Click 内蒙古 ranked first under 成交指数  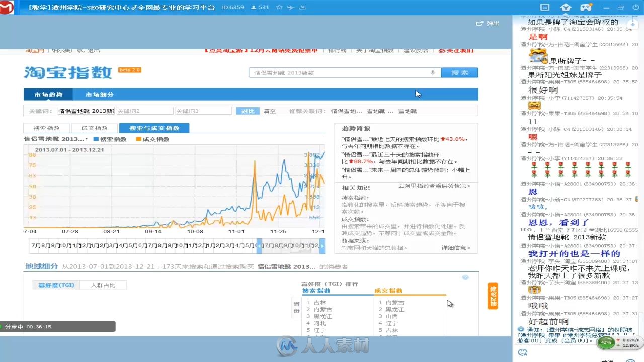395,302
